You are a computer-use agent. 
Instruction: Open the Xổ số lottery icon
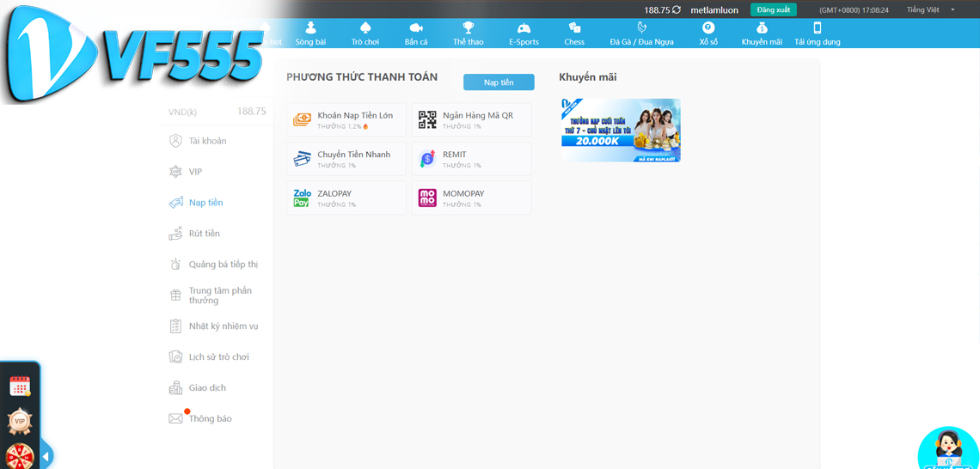(x=708, y=28)
